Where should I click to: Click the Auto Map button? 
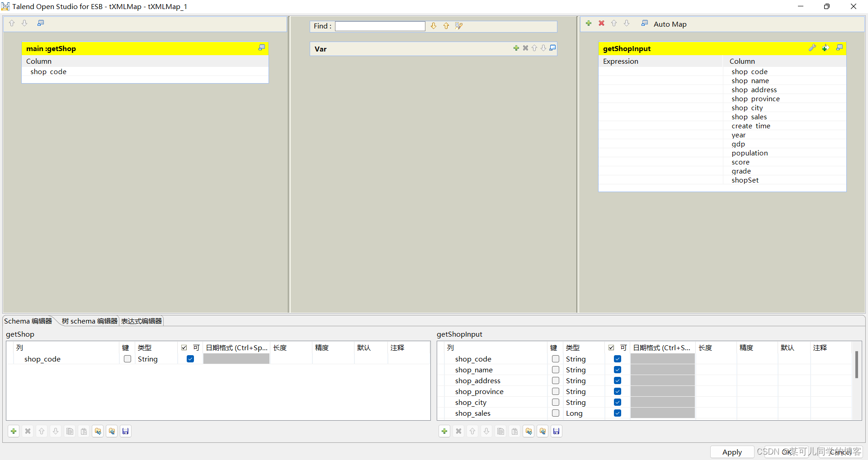[x=670, y=24]
